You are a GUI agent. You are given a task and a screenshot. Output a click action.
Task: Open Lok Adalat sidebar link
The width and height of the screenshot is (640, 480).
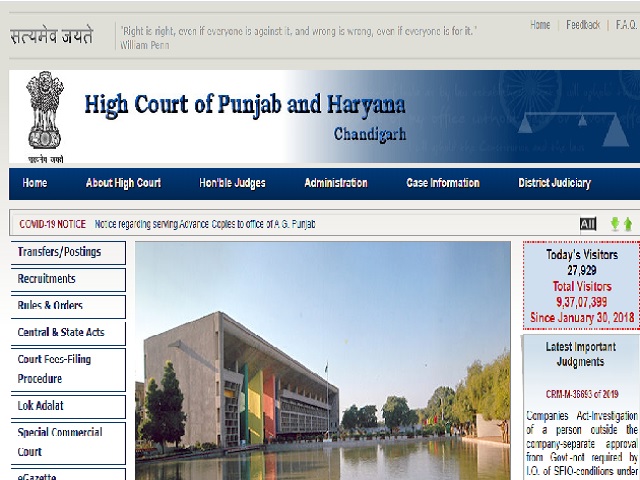coord(68,406)
